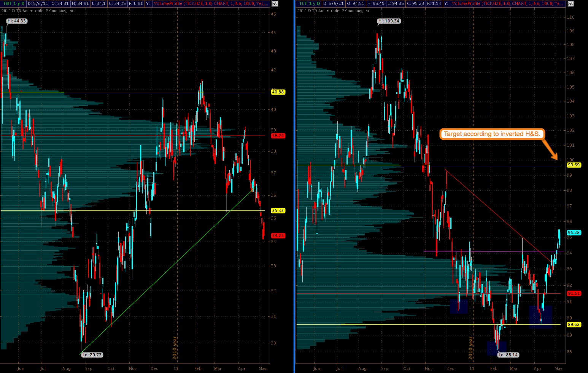Click the May label on TLT time axis

tap(558, 368)
